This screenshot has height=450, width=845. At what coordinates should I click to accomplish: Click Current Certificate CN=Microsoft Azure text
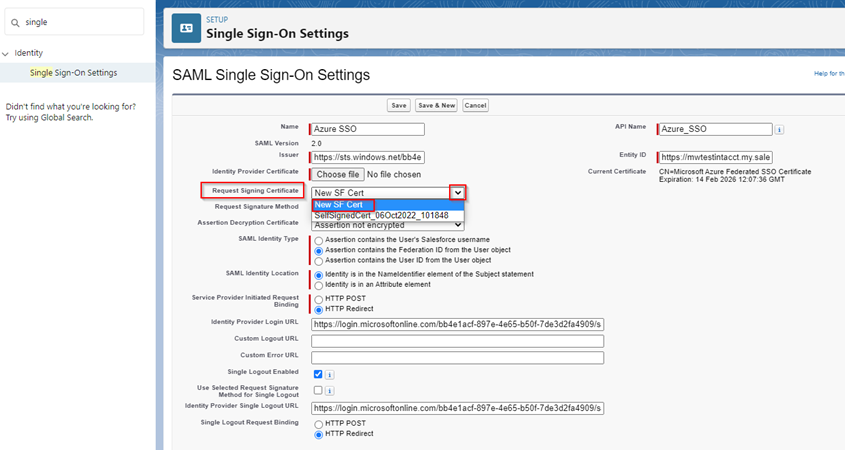[735, 171]
